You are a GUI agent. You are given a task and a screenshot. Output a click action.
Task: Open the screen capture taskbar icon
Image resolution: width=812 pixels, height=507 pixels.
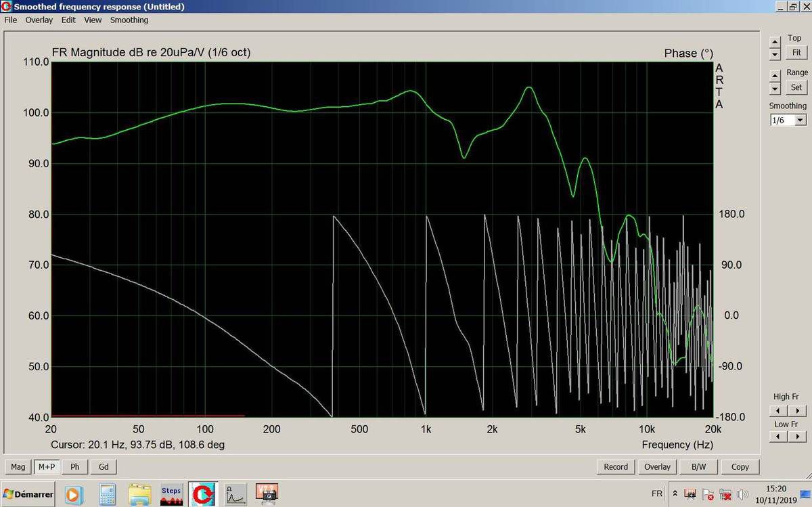tap(268, 494)
